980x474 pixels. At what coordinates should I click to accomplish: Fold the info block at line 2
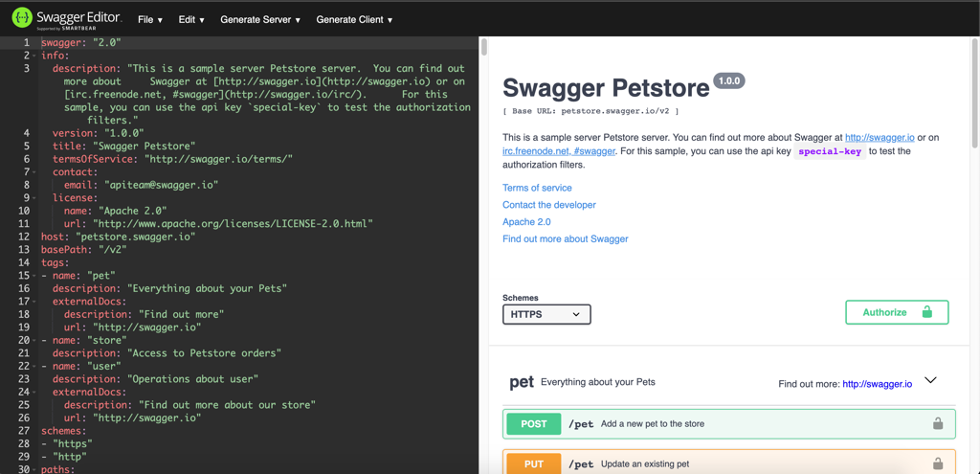34,56
